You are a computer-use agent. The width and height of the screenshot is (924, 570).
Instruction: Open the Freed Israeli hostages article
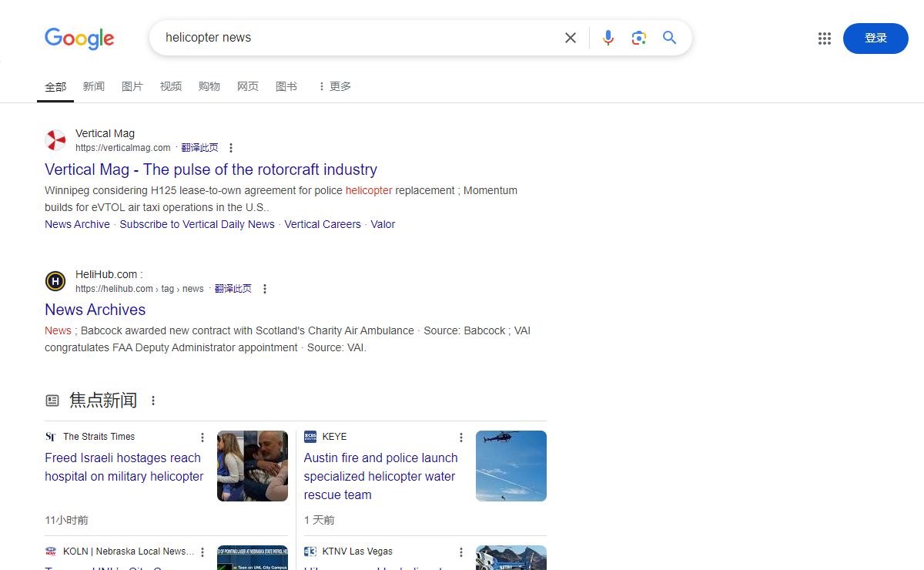(124, 467)
